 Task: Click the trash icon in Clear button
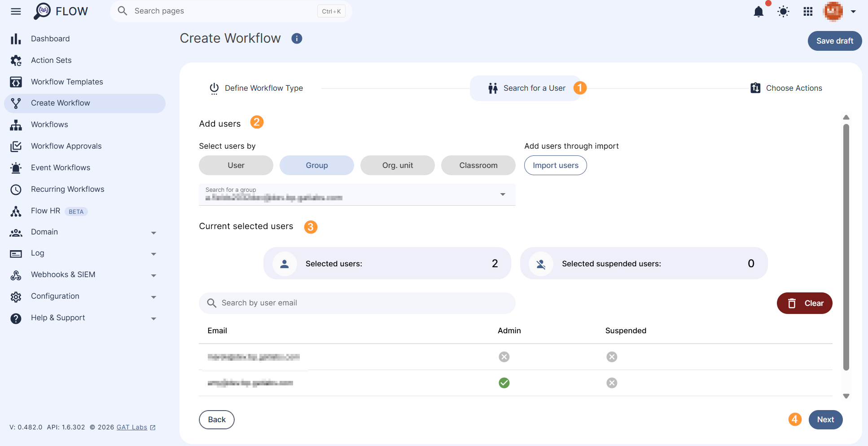pos(792,303)
